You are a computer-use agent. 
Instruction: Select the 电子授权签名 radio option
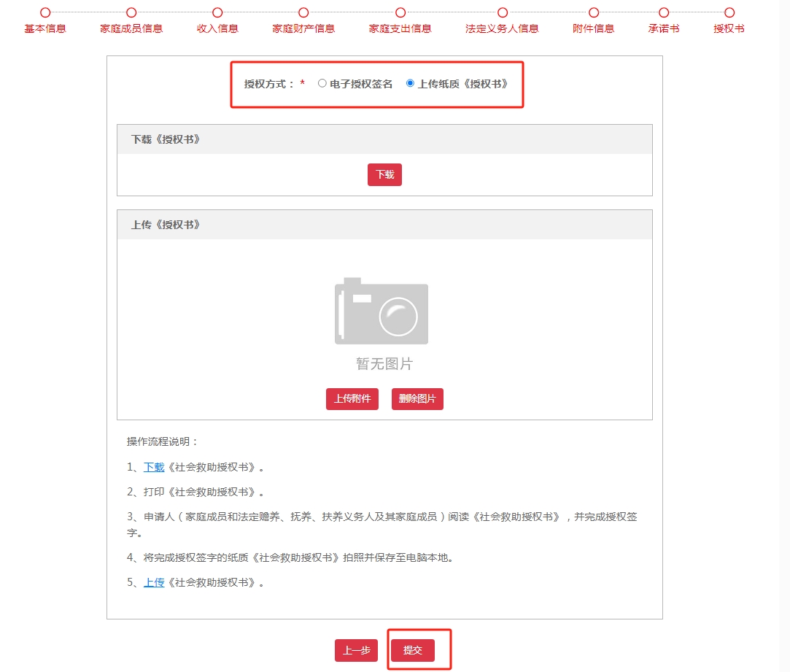[x=322, y=82]
